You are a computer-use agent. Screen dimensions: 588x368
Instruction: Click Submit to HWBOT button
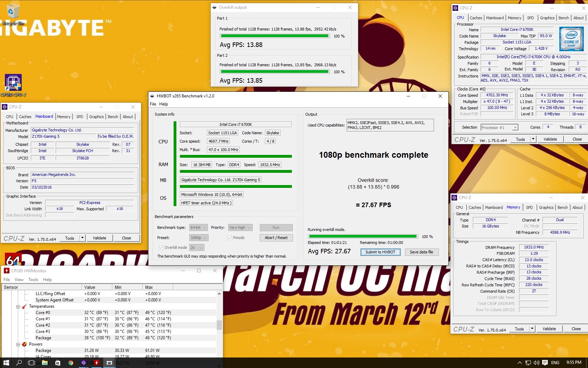click(x=380, y=252)
